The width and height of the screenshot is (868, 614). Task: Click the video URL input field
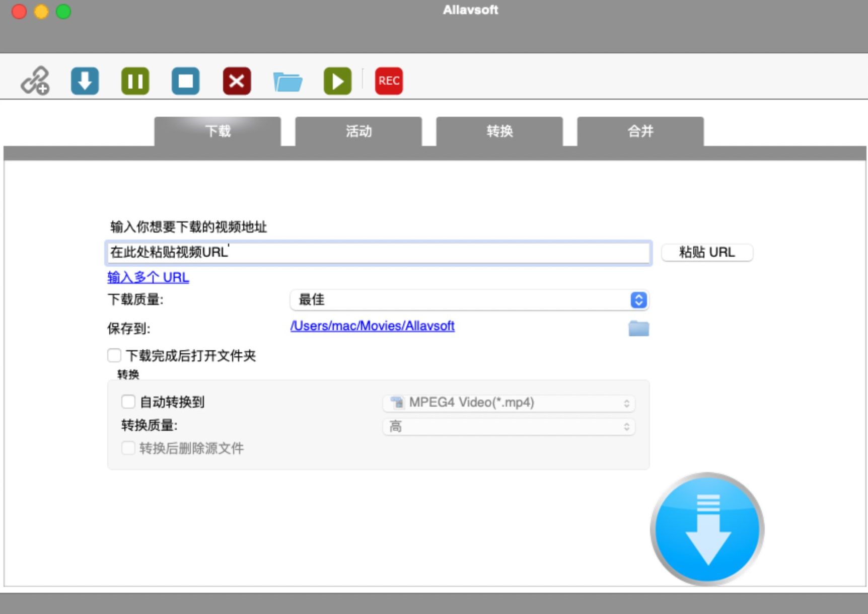[379, 253]
